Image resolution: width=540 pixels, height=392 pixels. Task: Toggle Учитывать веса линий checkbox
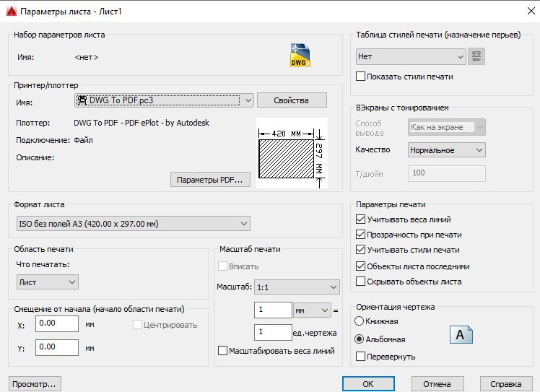coord(360,219)
